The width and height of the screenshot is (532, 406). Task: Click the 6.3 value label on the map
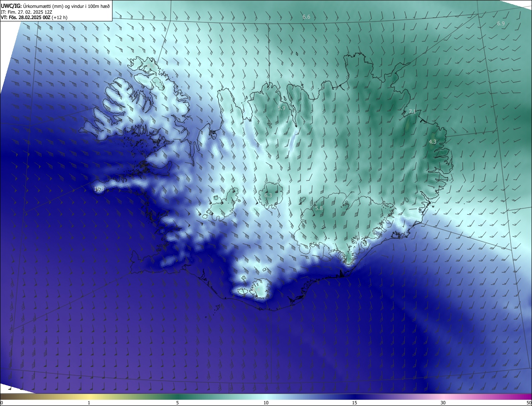[x=268, y=195]
